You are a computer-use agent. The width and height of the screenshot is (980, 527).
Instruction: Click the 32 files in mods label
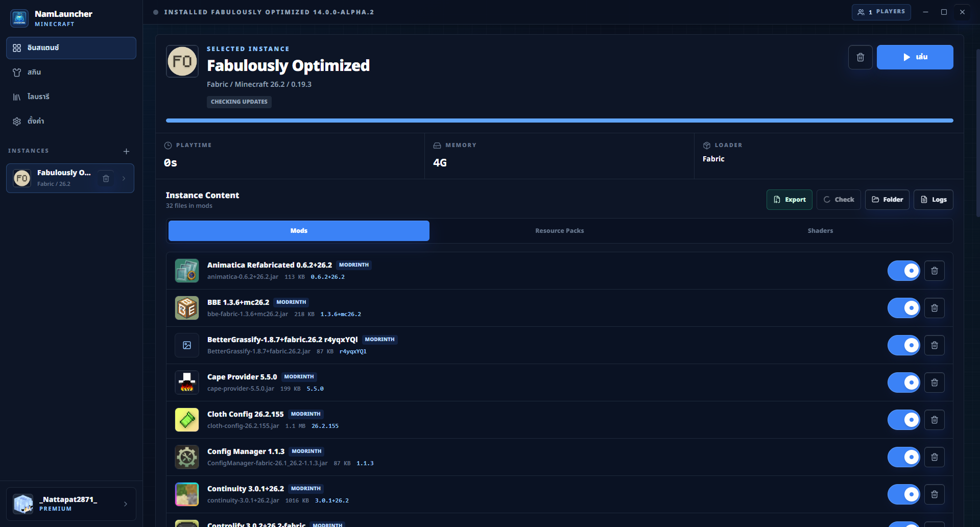tap(189, 206)
